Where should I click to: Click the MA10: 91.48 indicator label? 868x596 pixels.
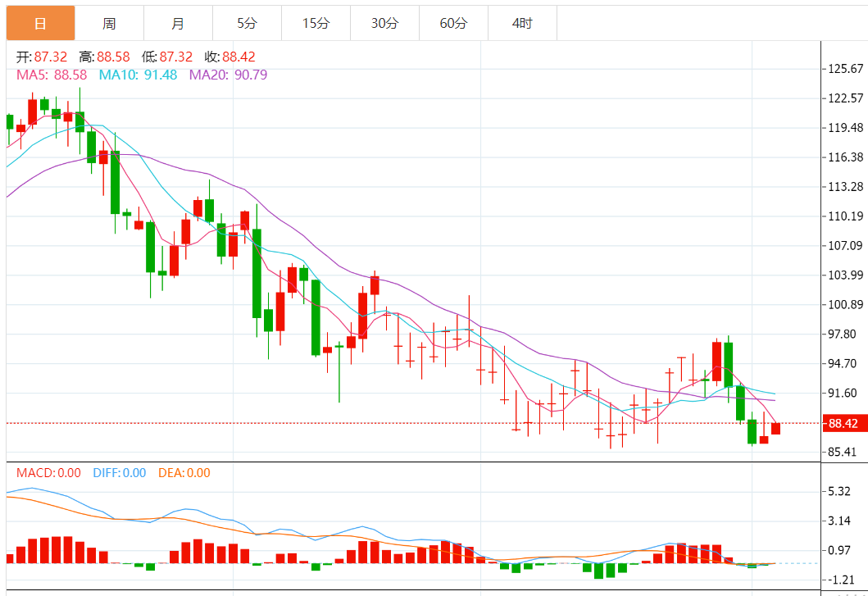tap(138, 75)
